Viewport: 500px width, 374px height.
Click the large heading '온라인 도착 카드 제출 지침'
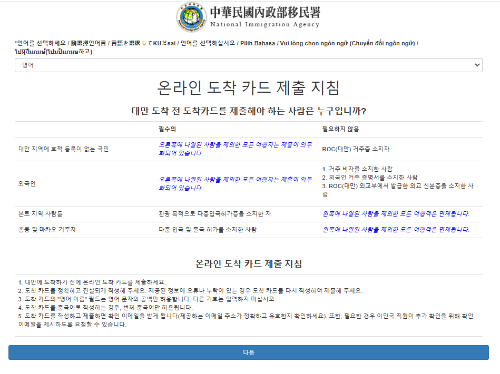click(x=249, y=88)
